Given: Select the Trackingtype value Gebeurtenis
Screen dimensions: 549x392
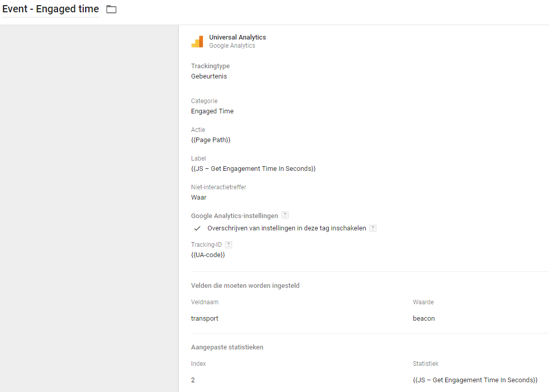Looking at the screenshot, I should (209, 76).
